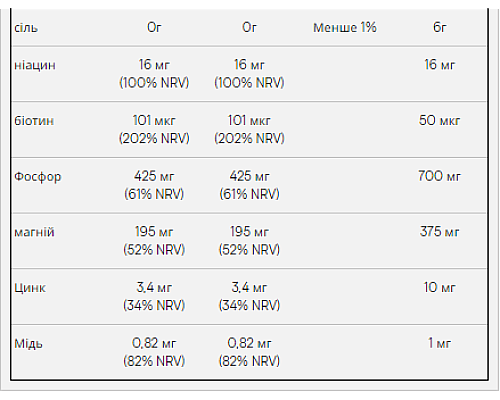Click the first 425 мг (61% NRV) cell
500x400 pixels.
tap(154, 185)
